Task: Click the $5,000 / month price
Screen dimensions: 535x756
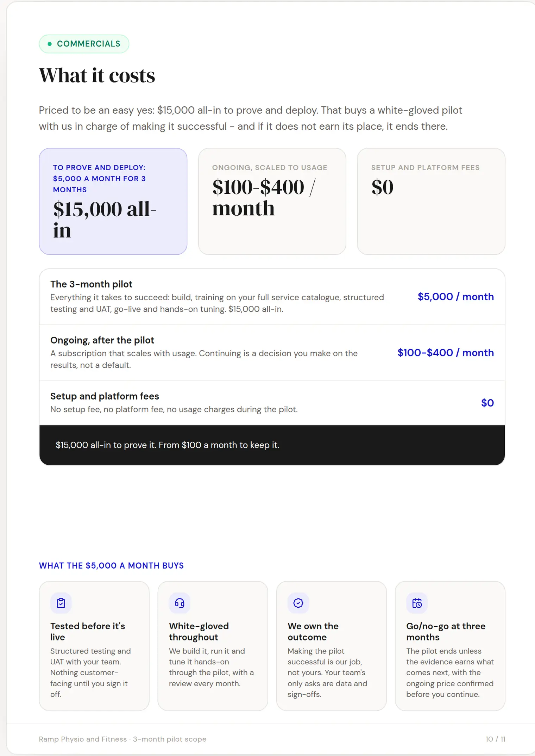Action: 455,297
